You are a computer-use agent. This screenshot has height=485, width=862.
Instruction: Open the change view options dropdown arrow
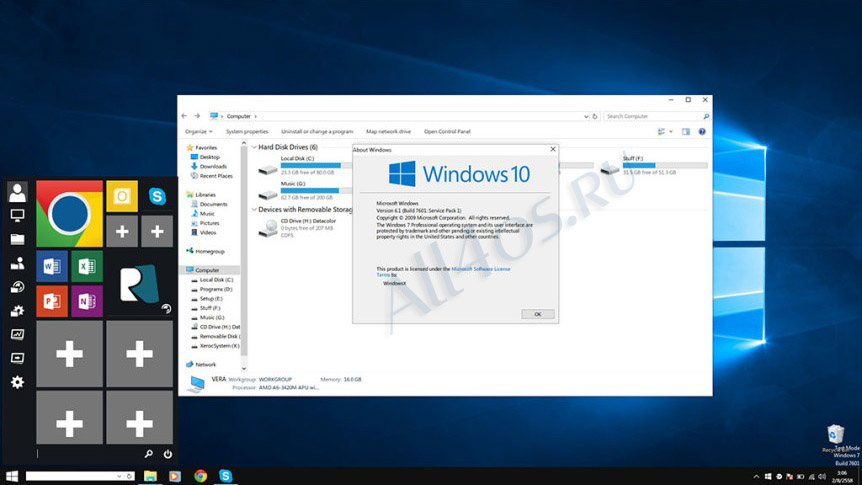point(671,132)
